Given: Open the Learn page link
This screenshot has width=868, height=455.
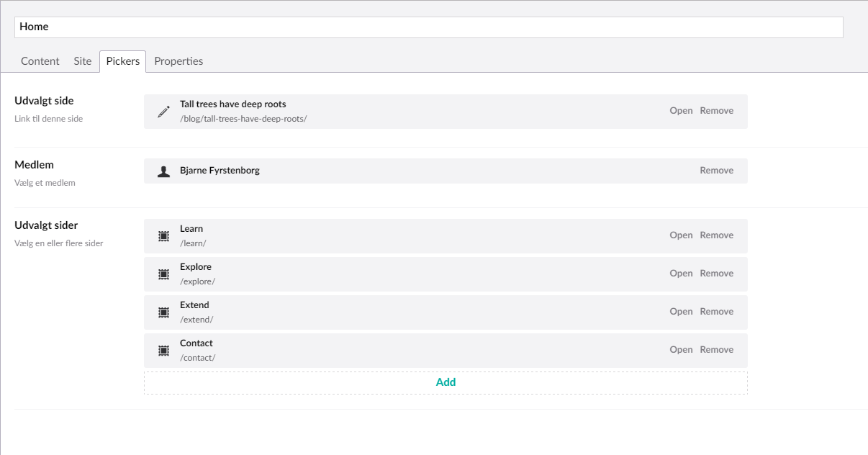Looking at the screenshot, I should tap(681, 235).
